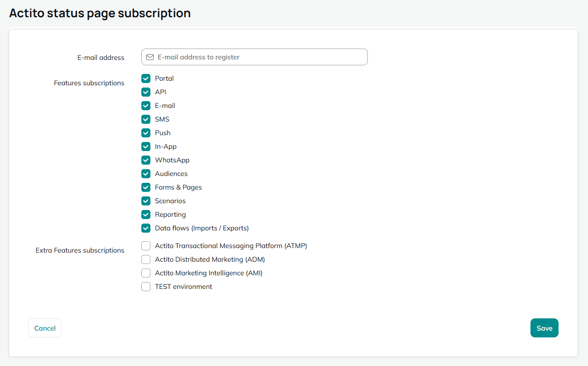Disable the Push subscription checkbox
Viewport: 588px width, 366px height.
pos(146,133)
